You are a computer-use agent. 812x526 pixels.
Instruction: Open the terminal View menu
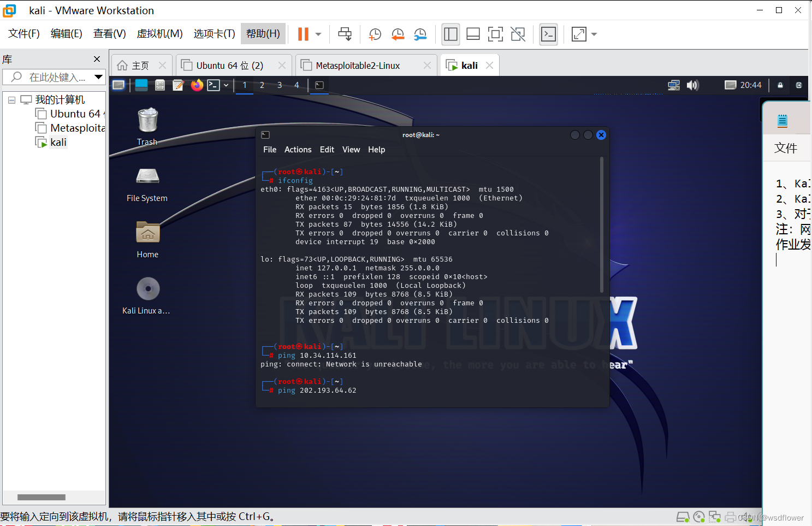click(x=351, y=149)
